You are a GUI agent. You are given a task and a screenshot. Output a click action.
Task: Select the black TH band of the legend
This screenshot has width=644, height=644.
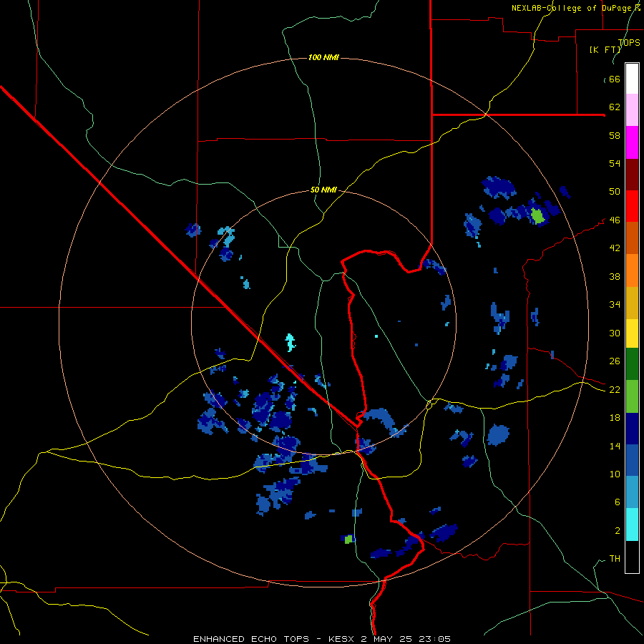coord(632,557)
